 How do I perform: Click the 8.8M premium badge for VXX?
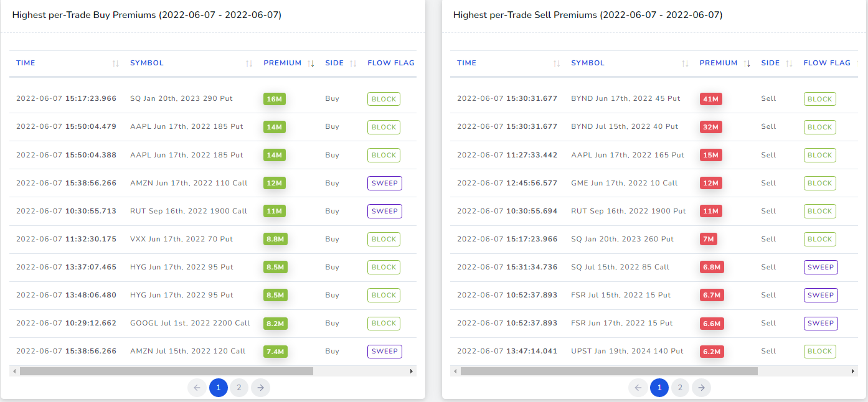click(x=276, y=240)
